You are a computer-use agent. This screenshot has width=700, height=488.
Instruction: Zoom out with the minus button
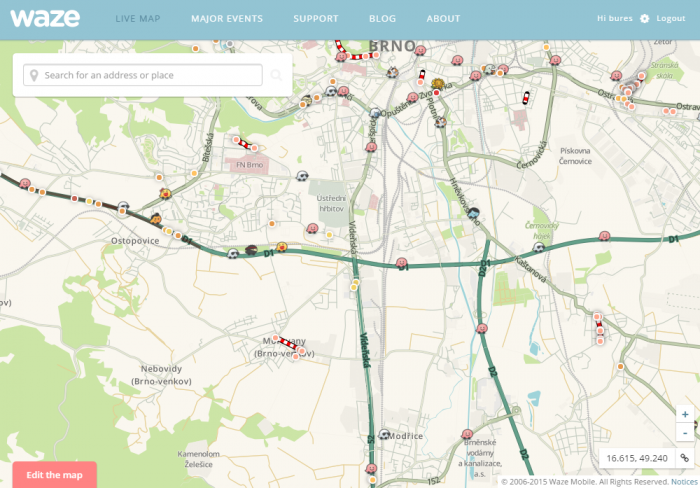pos(684,433)
